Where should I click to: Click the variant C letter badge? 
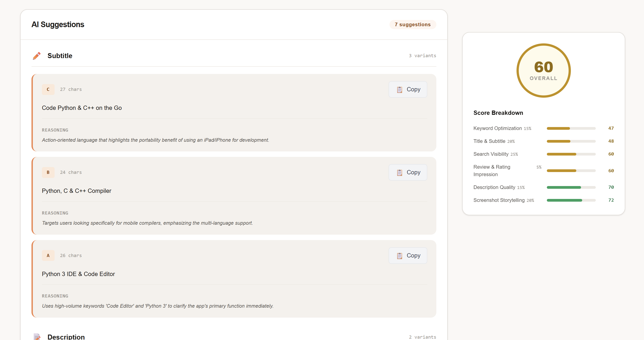(x=48, y=89)
